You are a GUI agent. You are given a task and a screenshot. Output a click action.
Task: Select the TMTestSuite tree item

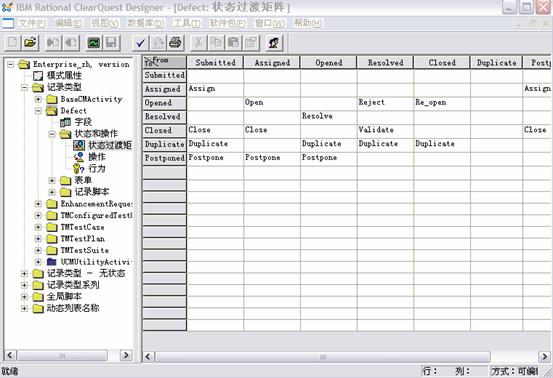(85, 250)
